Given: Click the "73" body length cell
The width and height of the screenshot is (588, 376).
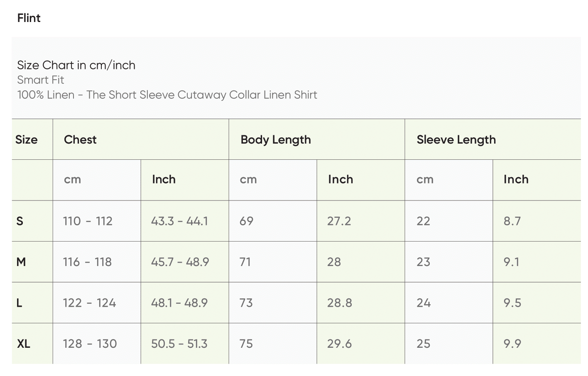Looking at the screenshot, I should [246, 303].
